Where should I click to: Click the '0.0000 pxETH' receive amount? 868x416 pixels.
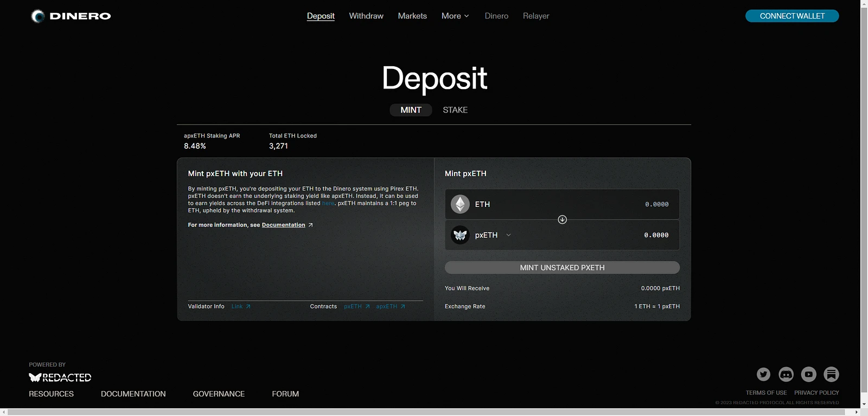tap(660, 288)
